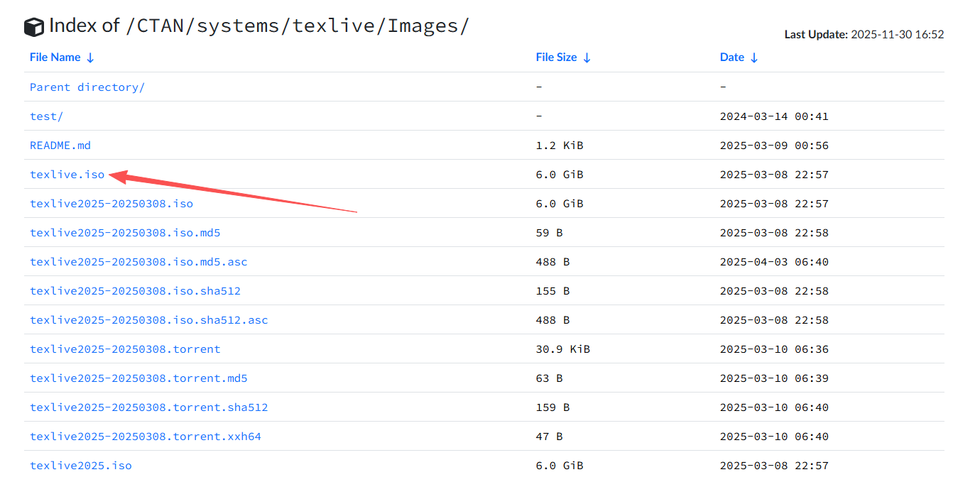
Task: Select the 47 B size cell
Action: click(x=549, y=437)
